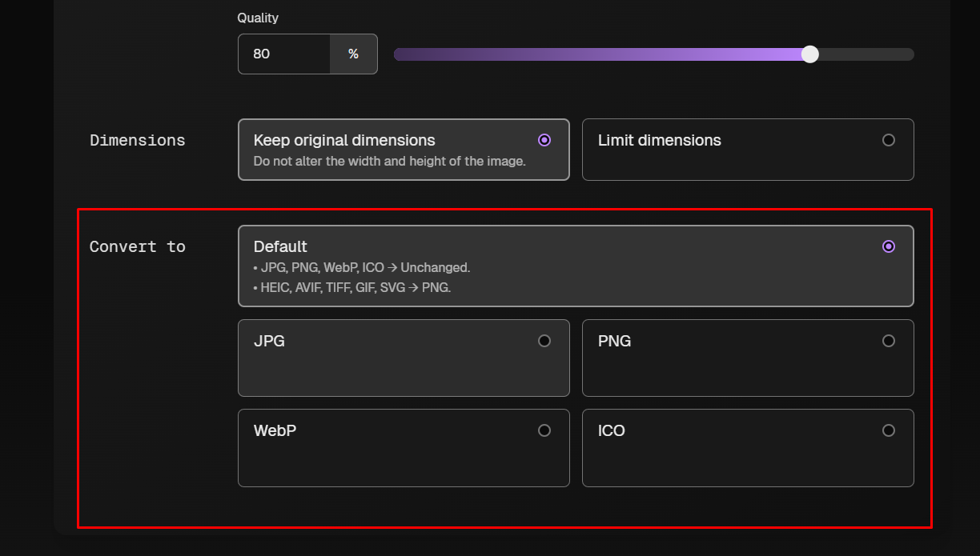The height and width of the screenshot is (556, 980).
Task: Click the 'Keep original dimensions' title text
Action: coord(344,140)
